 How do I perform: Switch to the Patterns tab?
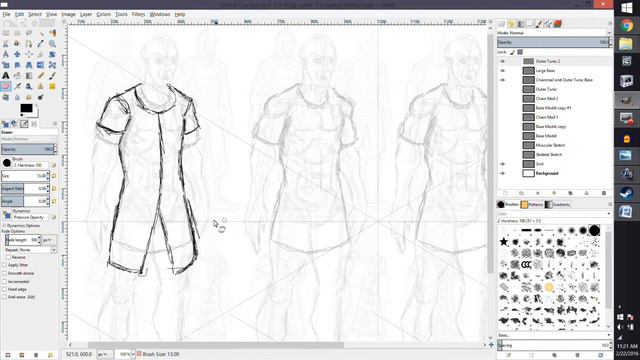531,204
